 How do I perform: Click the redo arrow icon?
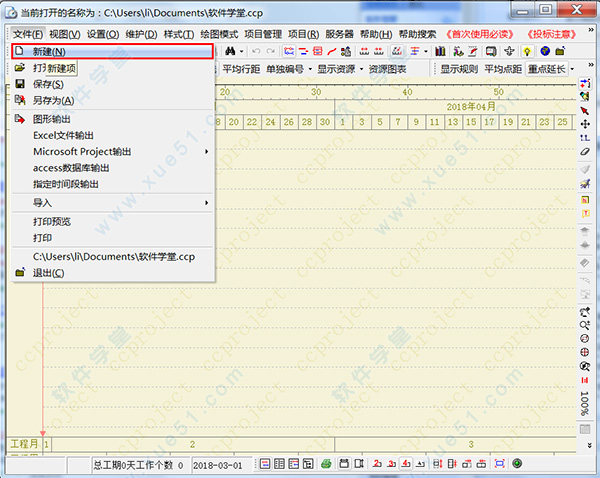tap(270, 51)
